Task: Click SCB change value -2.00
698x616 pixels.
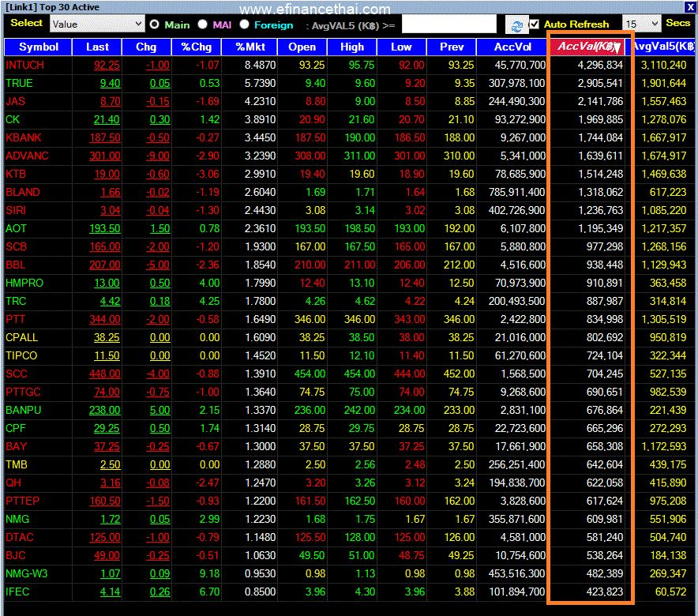Action: pos(158,247)
